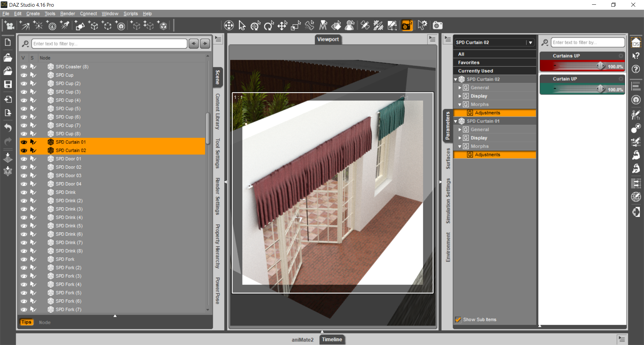The width and height of the screenshot is (644, 345).
Task: Show All parameters category
Action: (495, 54)
